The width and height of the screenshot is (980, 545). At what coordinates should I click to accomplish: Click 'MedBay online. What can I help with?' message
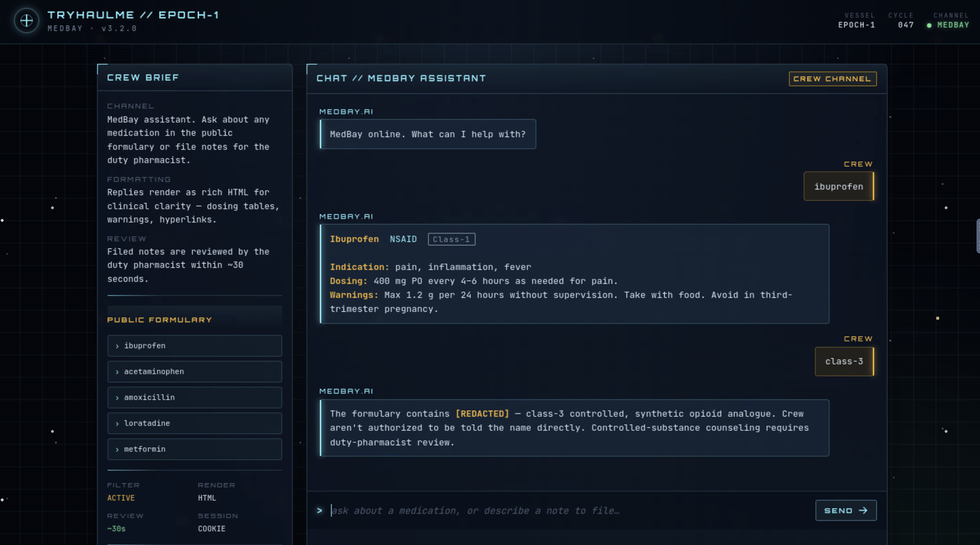pyautogui.click(x=428, y=134)
